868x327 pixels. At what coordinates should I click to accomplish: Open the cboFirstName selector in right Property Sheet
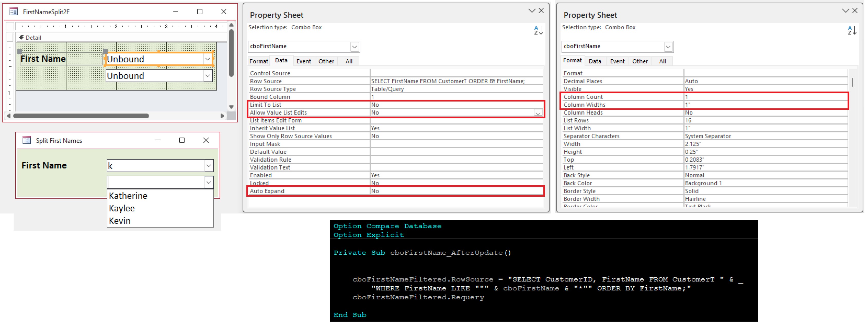(x=668, y=47)
